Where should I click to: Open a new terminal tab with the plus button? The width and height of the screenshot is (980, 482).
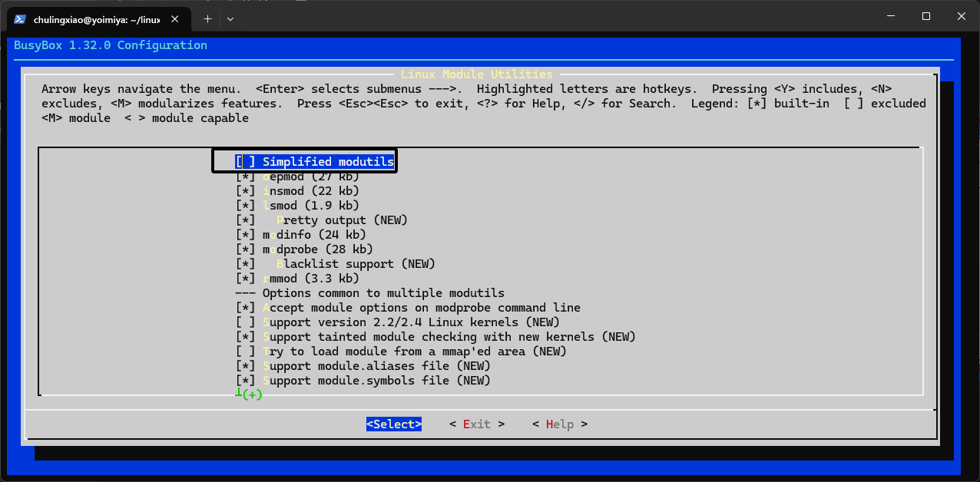(207, 18)
